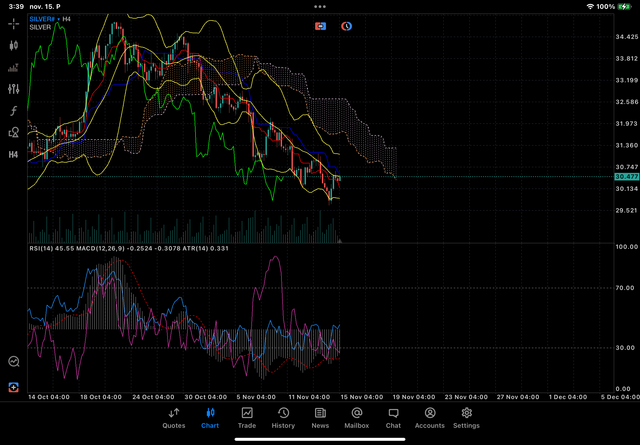The height and width of the screenshot is (445, 640).
Task: Tap the SILVER description text
Action: click(x=40, y=27)
